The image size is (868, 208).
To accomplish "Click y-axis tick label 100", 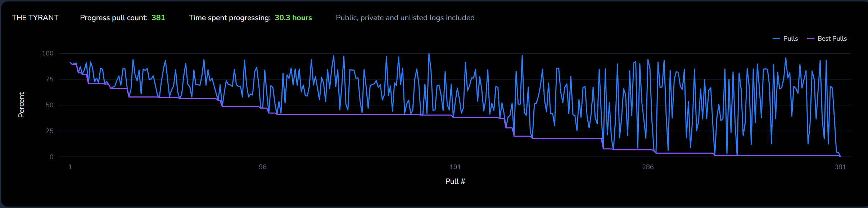I will [x=48, y=53].
